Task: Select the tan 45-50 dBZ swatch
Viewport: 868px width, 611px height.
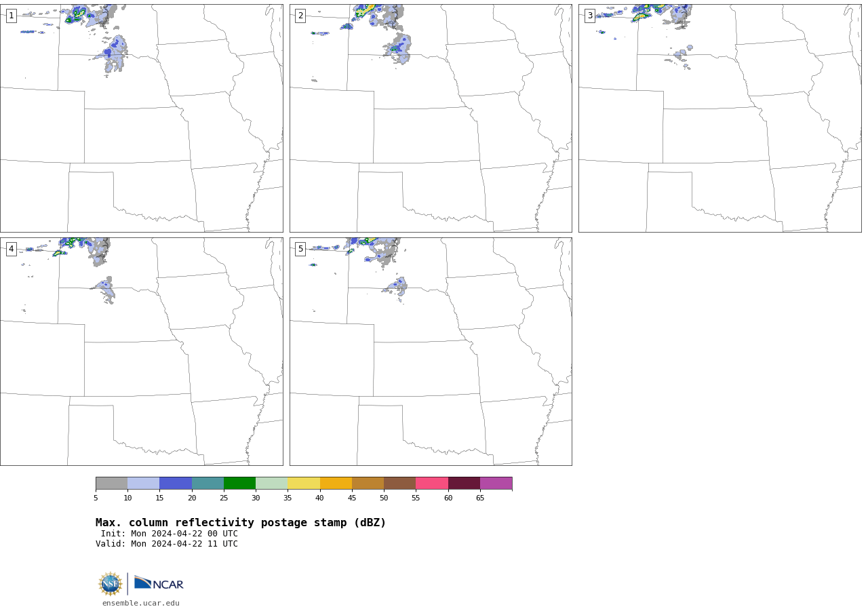Action: (x=368, y=484)
